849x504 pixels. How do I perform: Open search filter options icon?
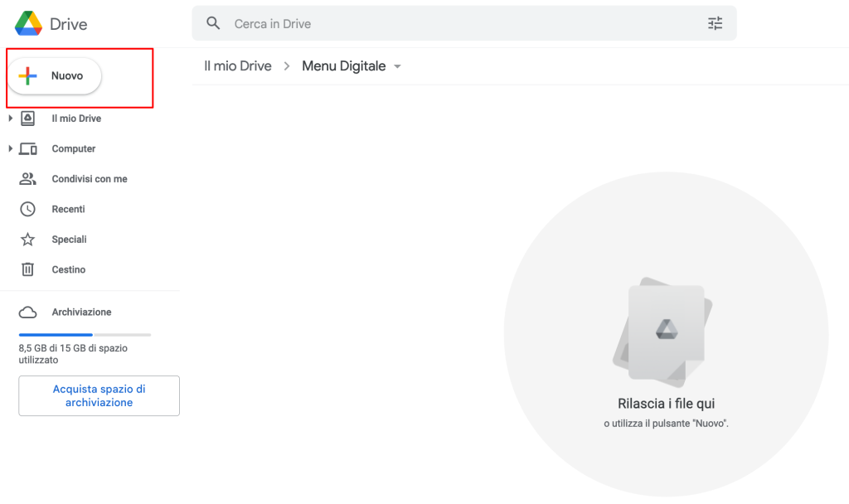click(x=715, y=23)
